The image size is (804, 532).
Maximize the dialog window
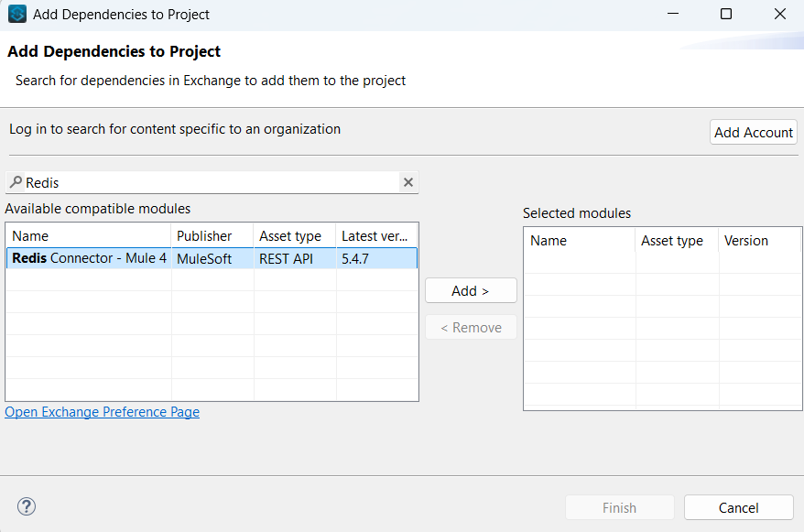pos(726,14)
